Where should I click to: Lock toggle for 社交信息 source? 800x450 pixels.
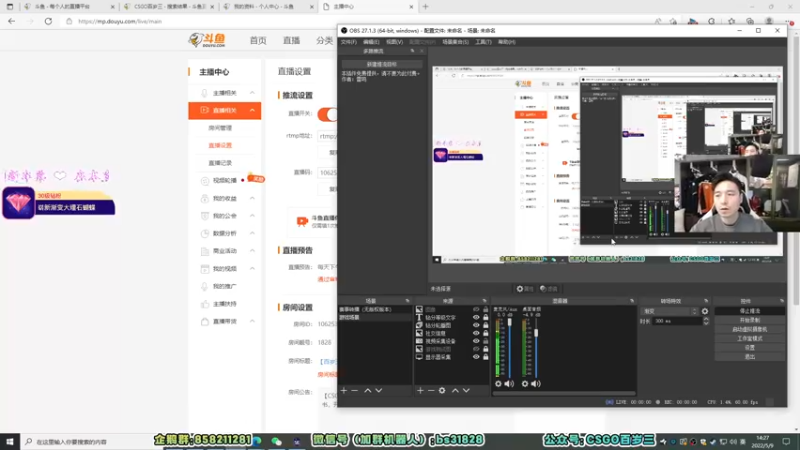pos(485,333)
